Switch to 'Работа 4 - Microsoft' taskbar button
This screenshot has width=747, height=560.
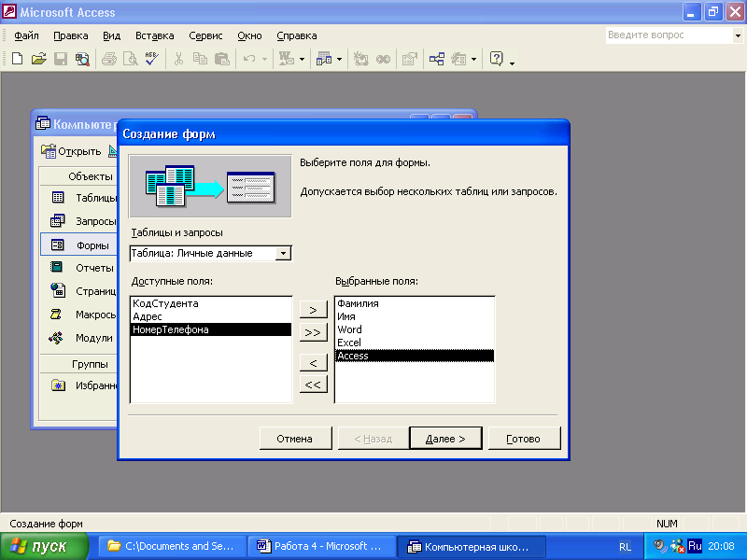[322, 547]
